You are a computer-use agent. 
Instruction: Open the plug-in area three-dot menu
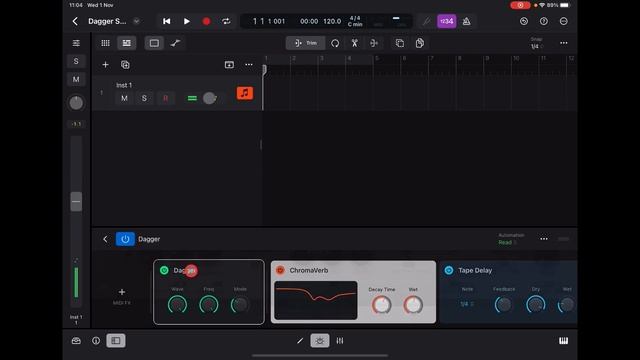point(544,239)
